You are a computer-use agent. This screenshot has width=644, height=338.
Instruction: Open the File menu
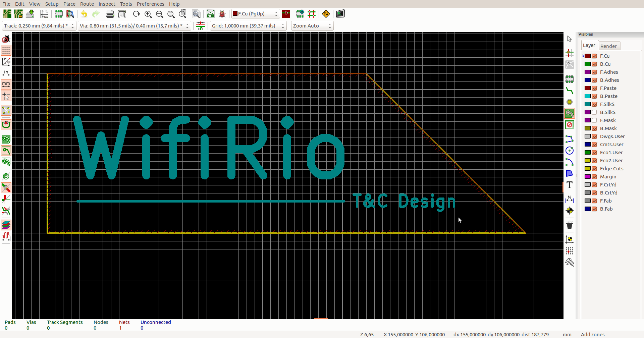click(x=6, y=4)
